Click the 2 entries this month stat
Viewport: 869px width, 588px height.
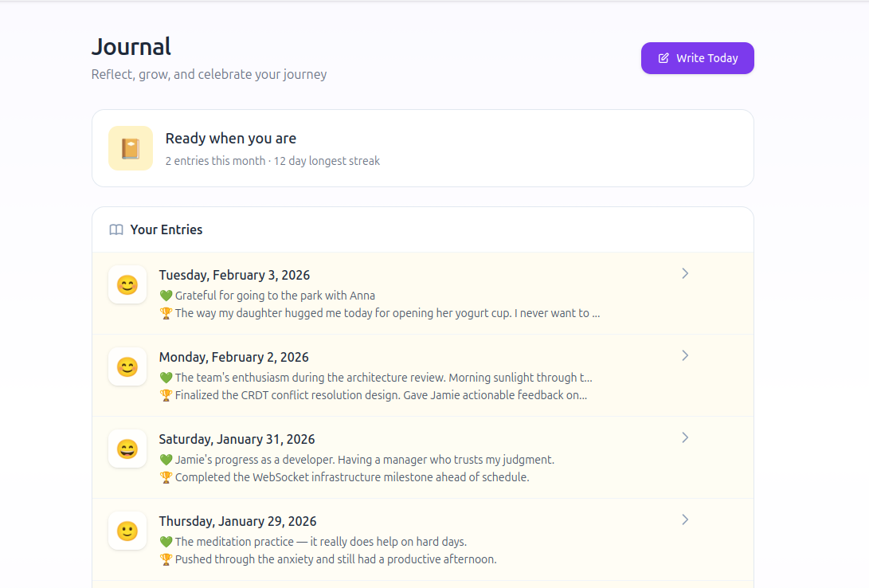[215, 161]
